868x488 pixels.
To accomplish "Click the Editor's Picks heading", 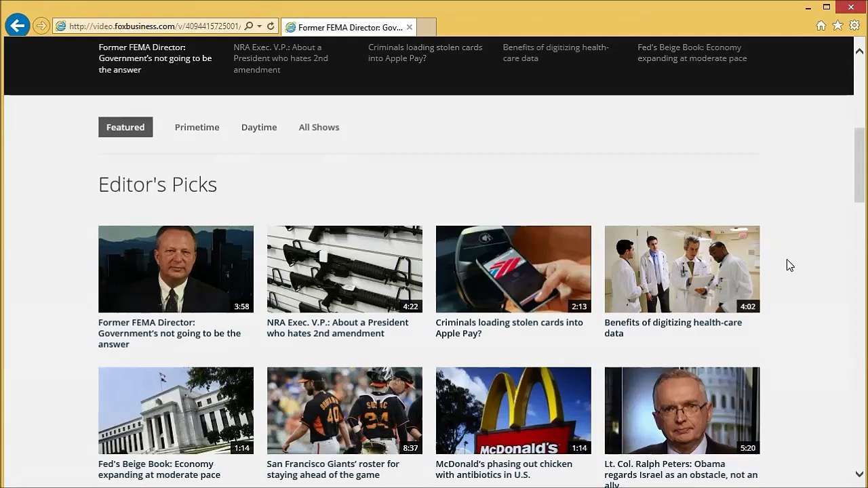I will (157, 184).
